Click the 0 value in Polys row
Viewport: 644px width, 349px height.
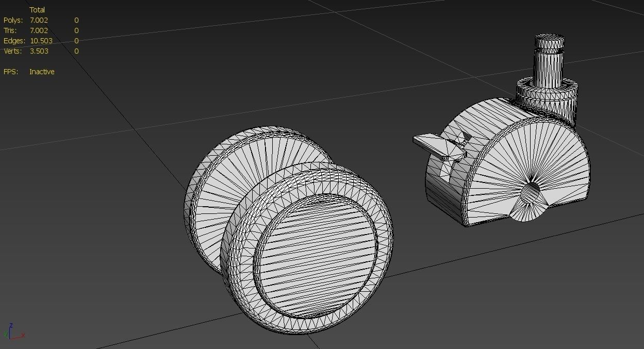(76, 20)
